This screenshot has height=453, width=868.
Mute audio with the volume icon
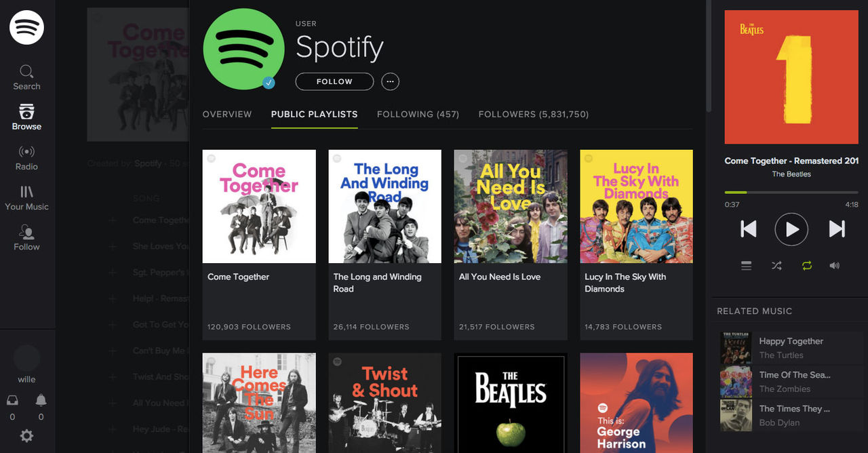(x=835, y=265)
